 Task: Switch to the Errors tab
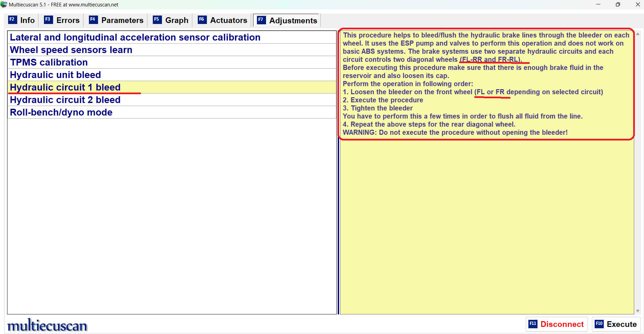(62, 20)
